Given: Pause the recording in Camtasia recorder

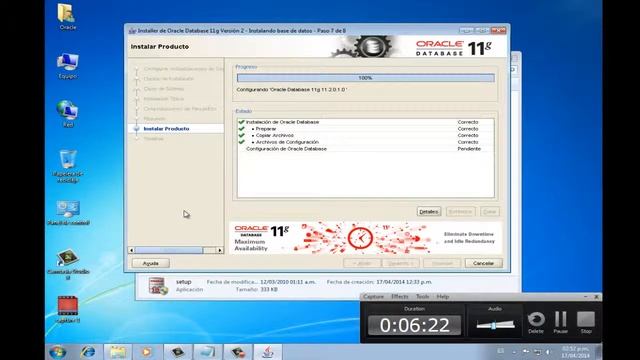Looking at the screenshot, I should pos(560,322).
